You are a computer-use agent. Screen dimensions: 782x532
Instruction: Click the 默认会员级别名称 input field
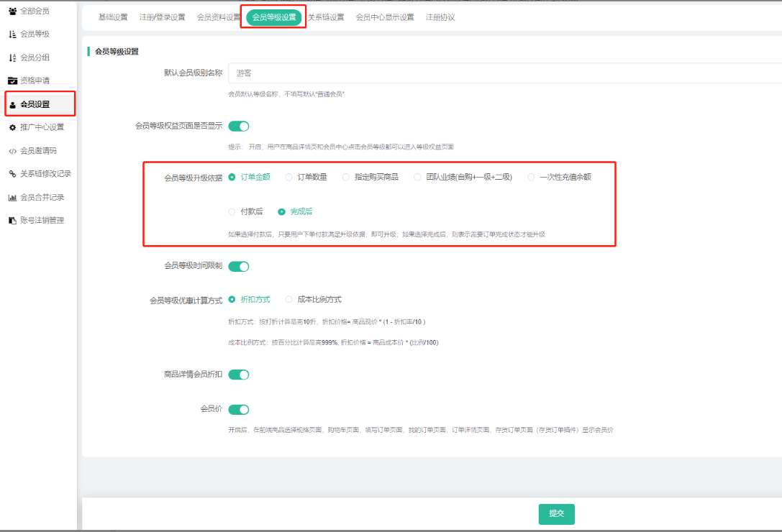click(x=504, y=73)
